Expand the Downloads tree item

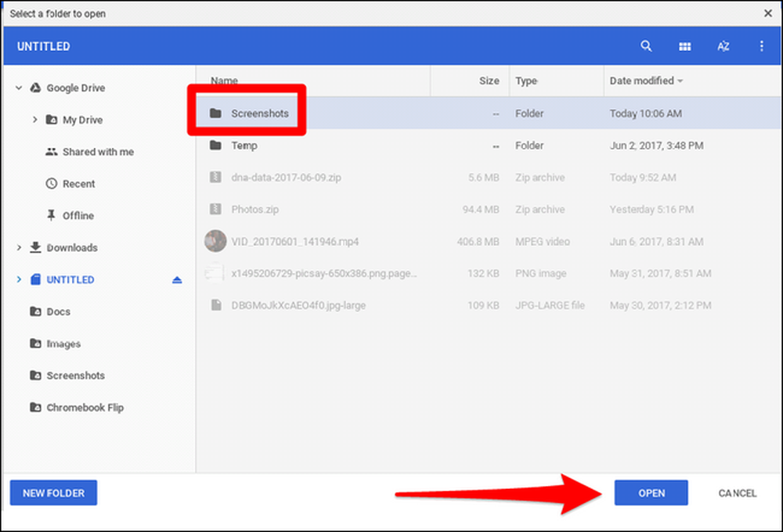[19, 247]
